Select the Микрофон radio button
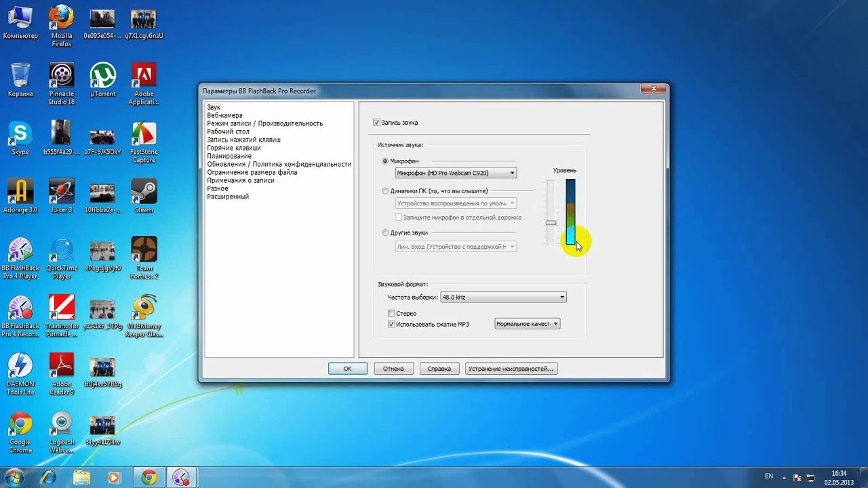This screenshot has width=868, height=488. tap(385, 161)
